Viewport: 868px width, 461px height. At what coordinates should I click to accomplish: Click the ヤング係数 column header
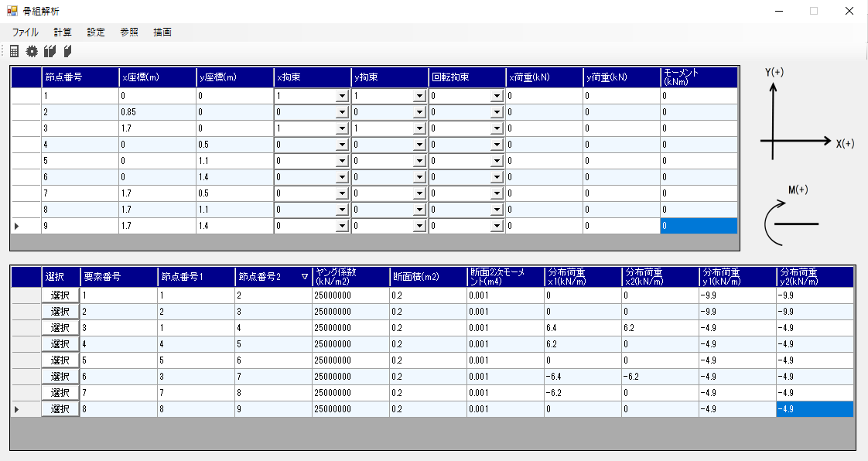pos(350,276)
